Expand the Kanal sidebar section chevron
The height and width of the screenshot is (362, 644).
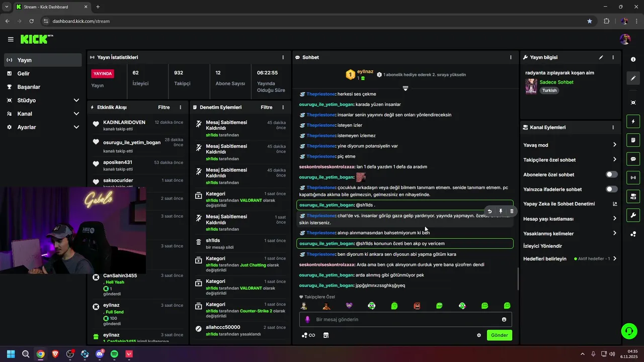pyautogui.click(x=76, y=114)
